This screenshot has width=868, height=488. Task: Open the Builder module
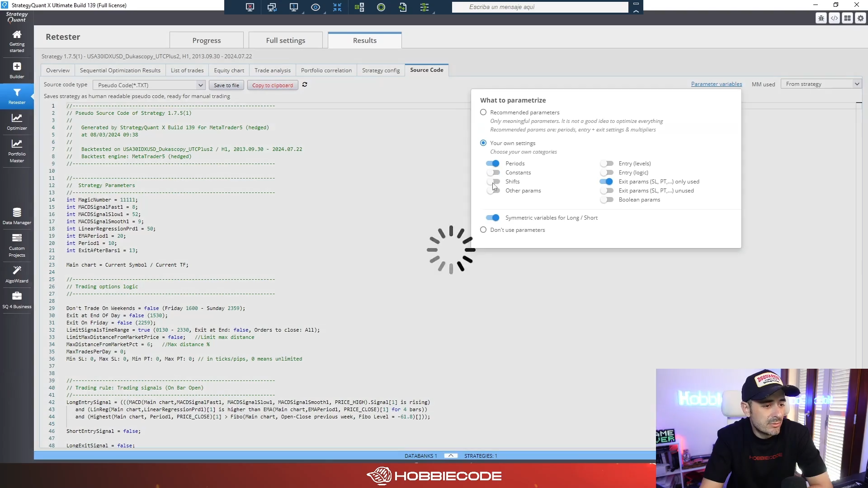[x=17, y=70]
